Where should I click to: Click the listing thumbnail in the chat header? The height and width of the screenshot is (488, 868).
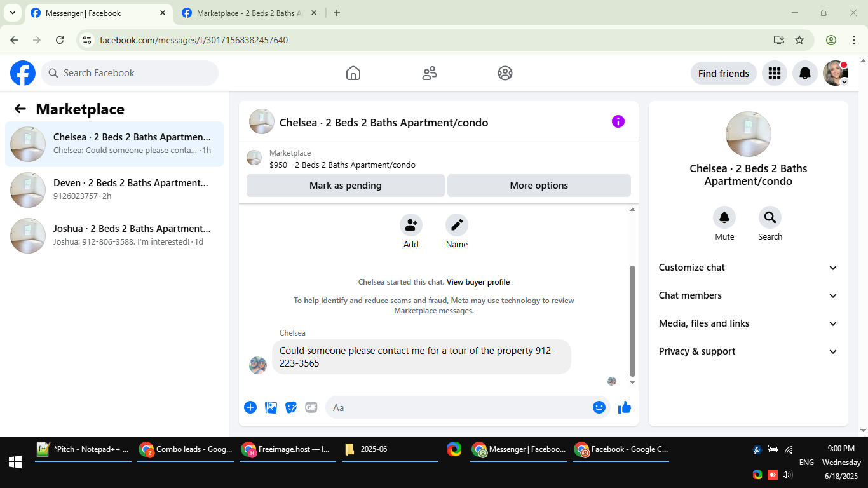pos(262,121)
